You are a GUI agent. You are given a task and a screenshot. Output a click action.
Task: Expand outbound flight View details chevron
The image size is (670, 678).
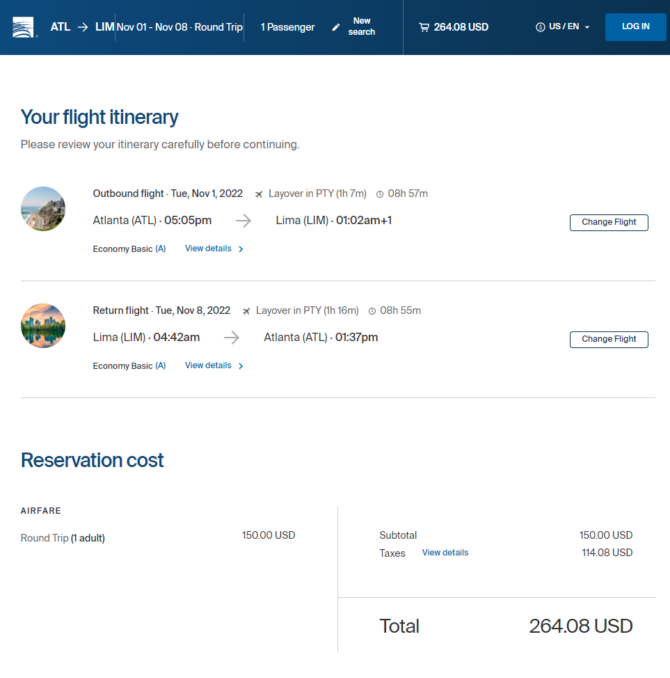pos(241,249)
